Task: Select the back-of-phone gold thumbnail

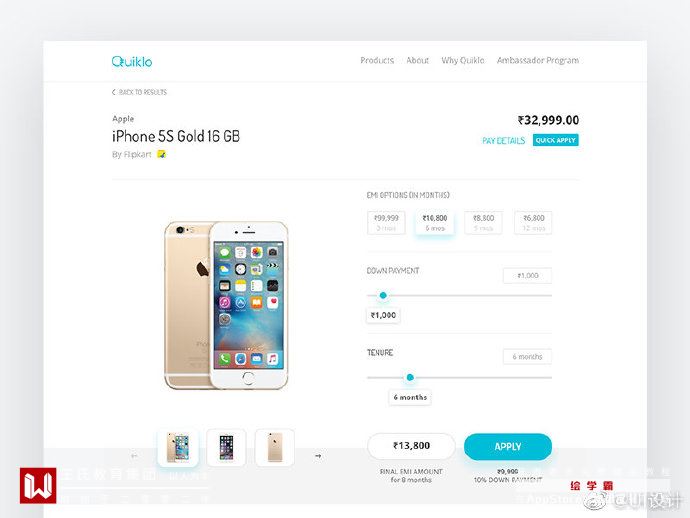Action: (275, 447)
